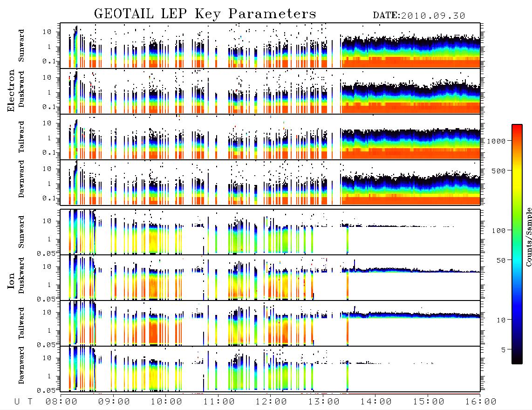
Task: Click the 08:00 time axis label
Action: coord(61,402)
